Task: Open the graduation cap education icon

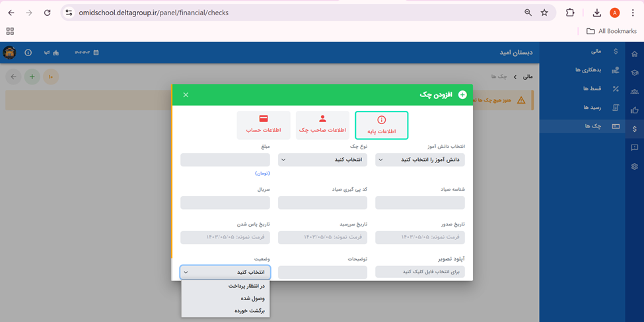Action: click(635, 73)
